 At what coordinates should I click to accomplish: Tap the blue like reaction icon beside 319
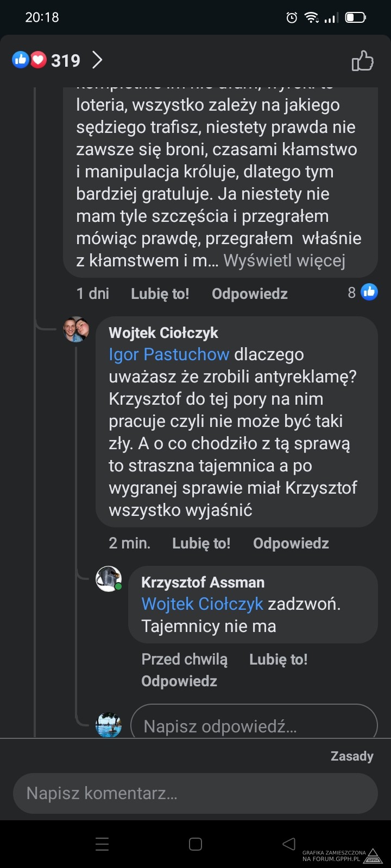click(x=21, y=60)
